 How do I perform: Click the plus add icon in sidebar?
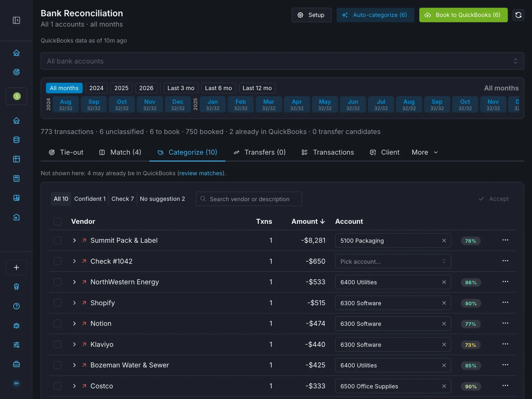[16, 267]
